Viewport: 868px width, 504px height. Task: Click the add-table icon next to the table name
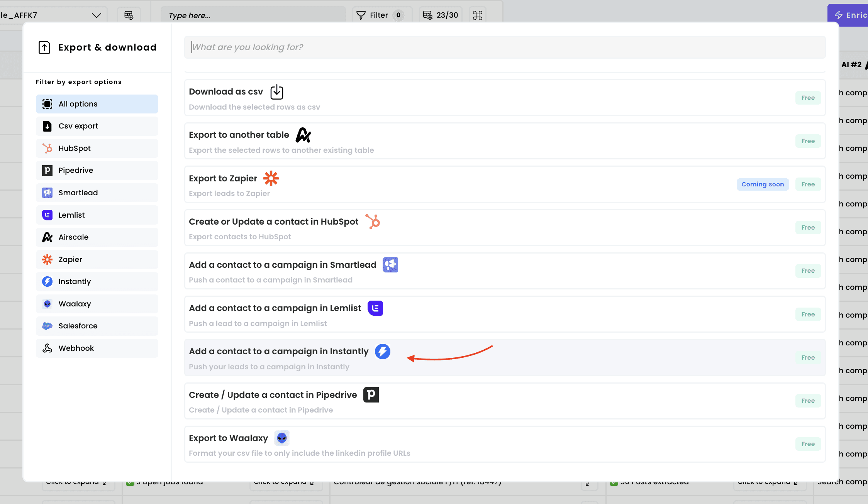pyautogui.click(x=129, y=15)
